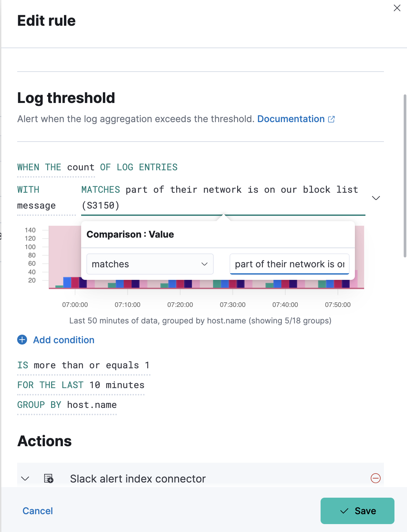Open the Documentation external link icon
Image resolution: width=407 pixels, height=532 pixels.
[331, 119]
